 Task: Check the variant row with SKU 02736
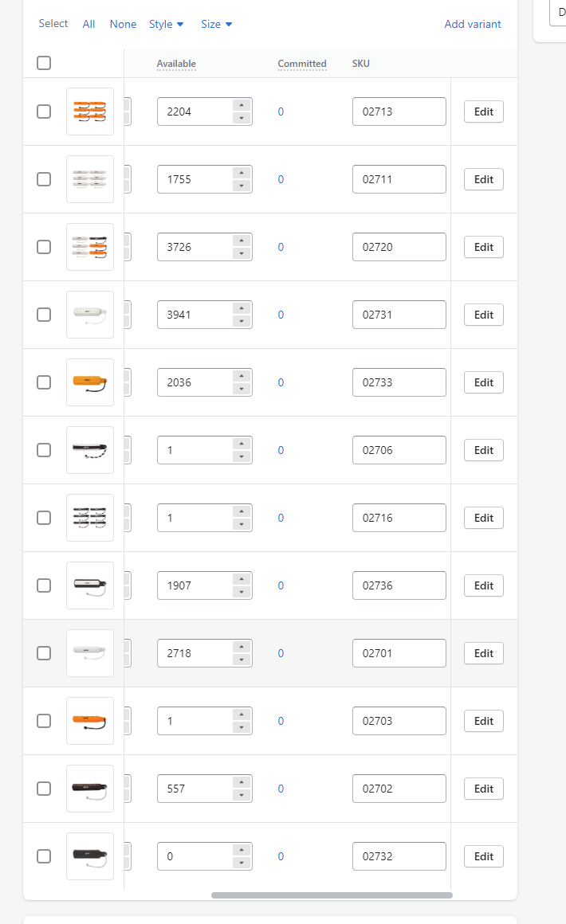tap(44, 585)
